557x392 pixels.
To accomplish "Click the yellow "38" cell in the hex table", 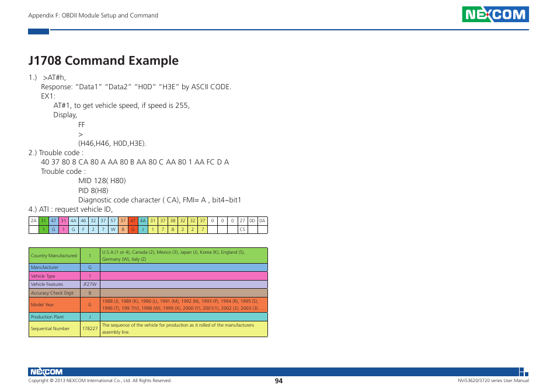I will pos(173,220).
